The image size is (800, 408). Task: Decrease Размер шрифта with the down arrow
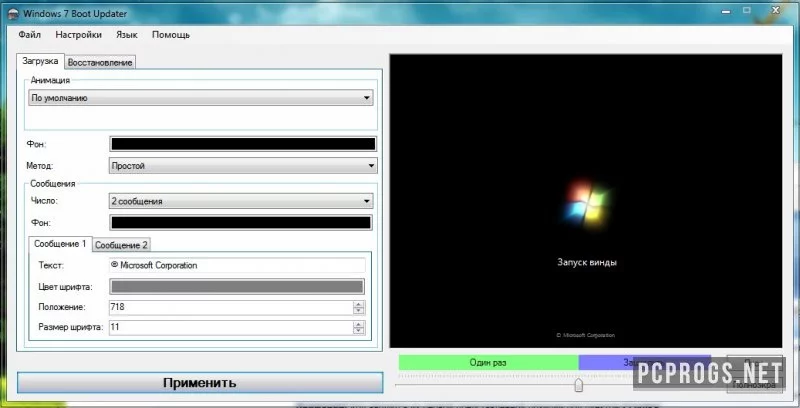click(x=359, y=330)
